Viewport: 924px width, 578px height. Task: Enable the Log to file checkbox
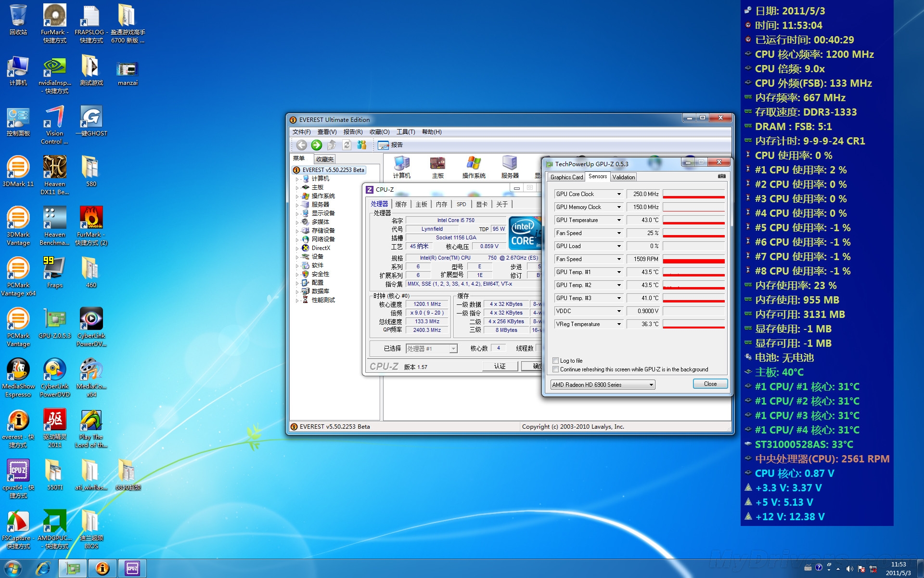tap(556, 360)
